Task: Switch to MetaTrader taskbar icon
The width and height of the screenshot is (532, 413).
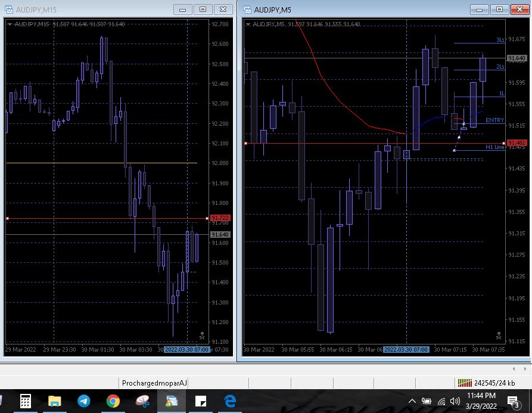Action: [172, 401]
